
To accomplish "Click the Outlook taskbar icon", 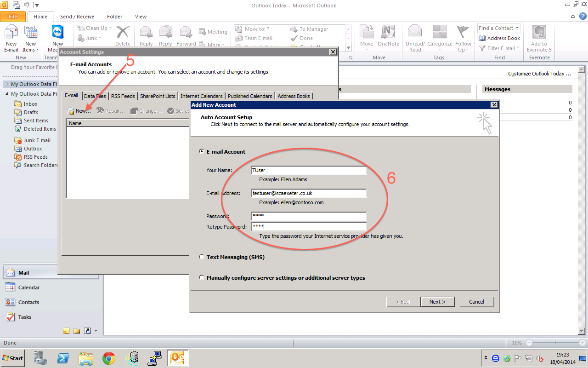I will click(x=177, y=358).
